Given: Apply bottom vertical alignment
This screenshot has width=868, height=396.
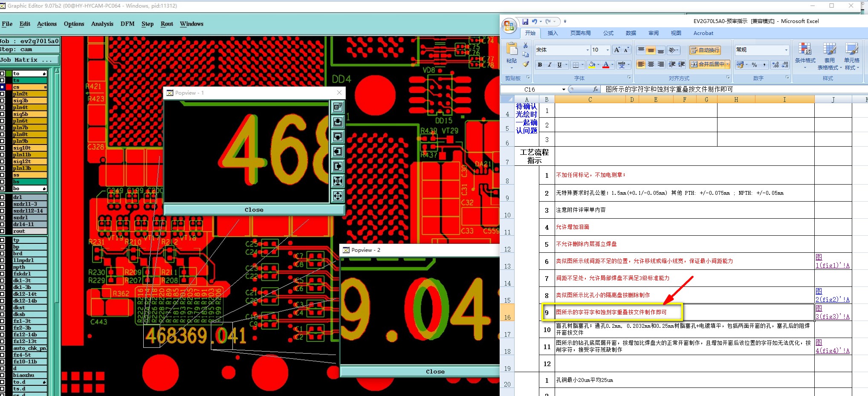Looking at the screenshot, I should (661, 50).
